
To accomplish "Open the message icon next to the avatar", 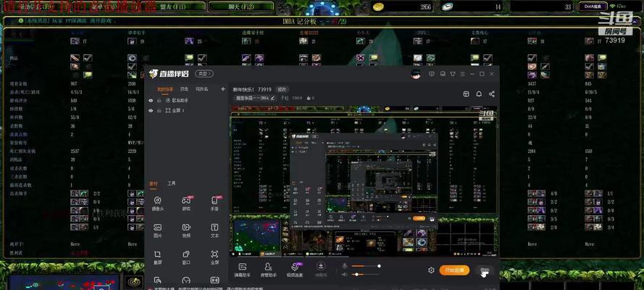I will 432,74.
